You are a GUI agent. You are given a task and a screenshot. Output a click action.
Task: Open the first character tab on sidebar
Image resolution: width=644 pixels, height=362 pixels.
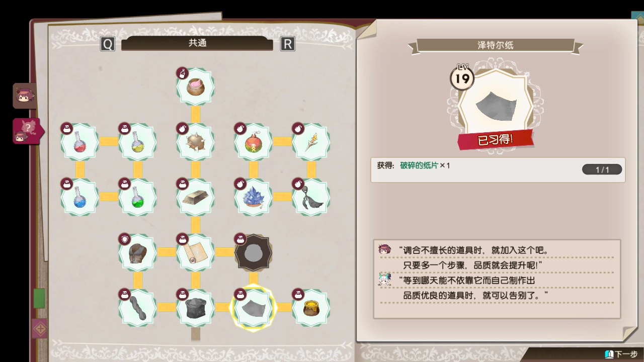25,96
